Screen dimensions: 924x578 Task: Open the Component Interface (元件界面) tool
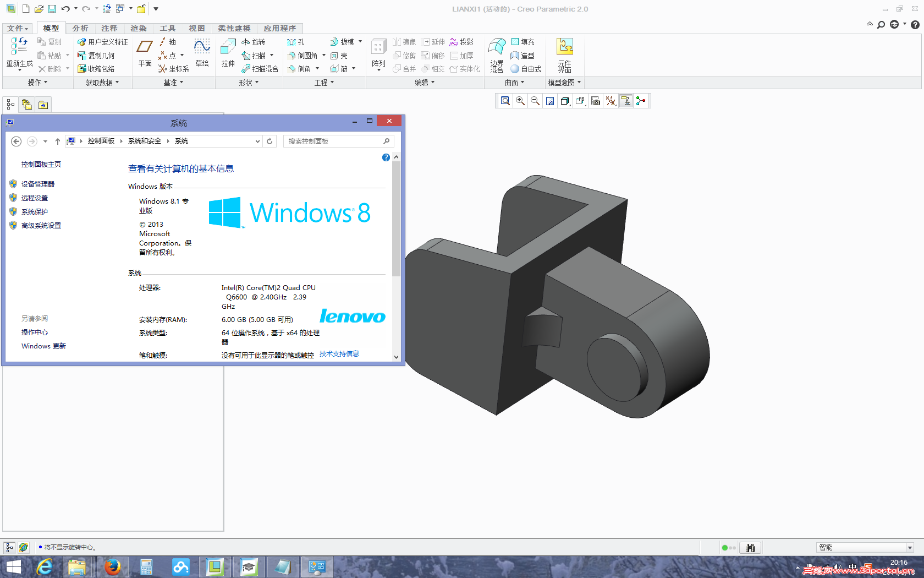(565, 55)
